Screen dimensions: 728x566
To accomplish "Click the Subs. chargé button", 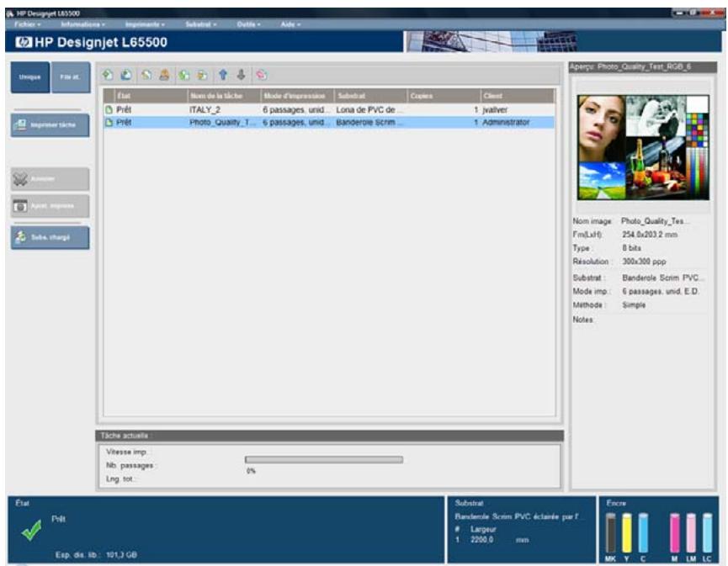I will click(50, 237).
